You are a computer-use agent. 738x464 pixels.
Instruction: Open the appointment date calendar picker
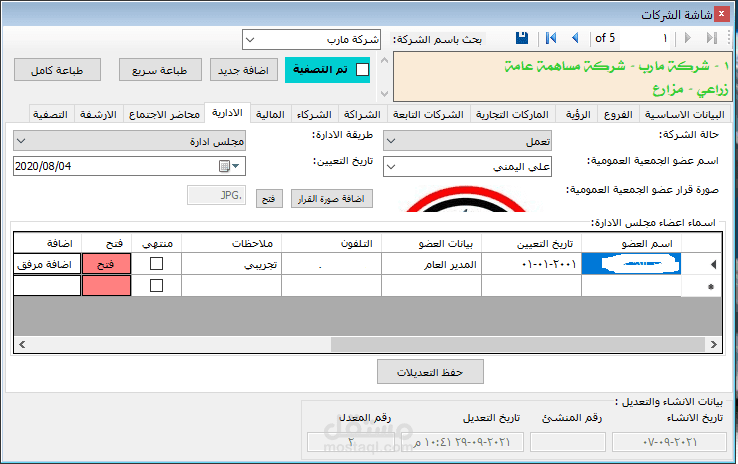(229, 166)
